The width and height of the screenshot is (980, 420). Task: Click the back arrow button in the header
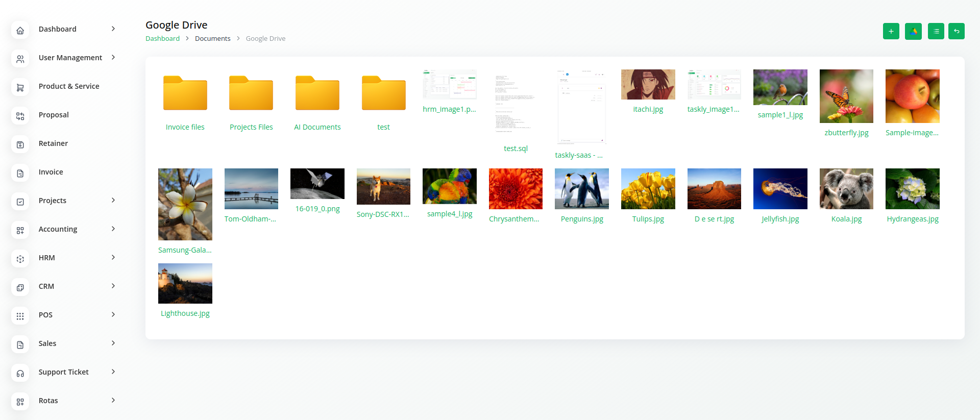coord(956,31)
